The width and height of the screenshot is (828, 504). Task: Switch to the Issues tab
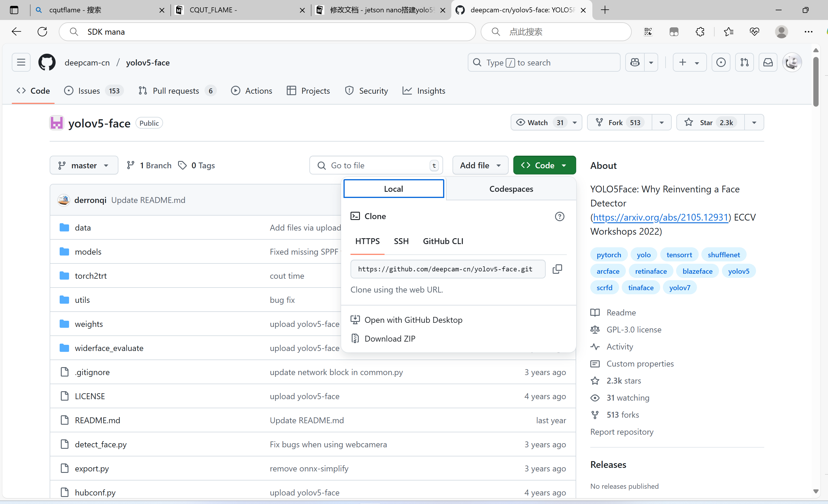tap(94, 91)
